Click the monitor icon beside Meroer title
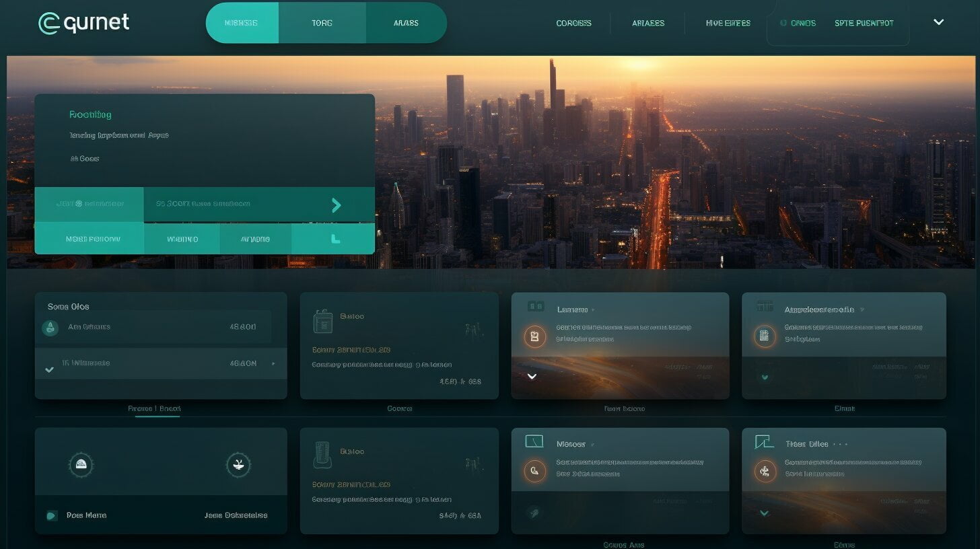 [534, 442]
